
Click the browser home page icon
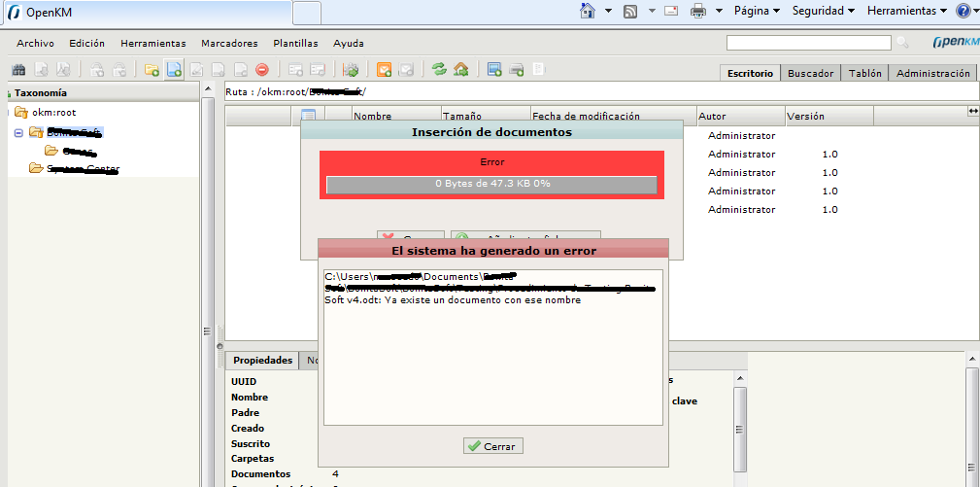tap(588, 11)
